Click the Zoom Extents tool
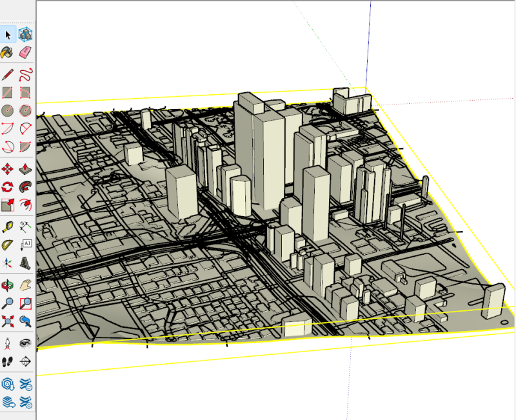 (8, 321)
